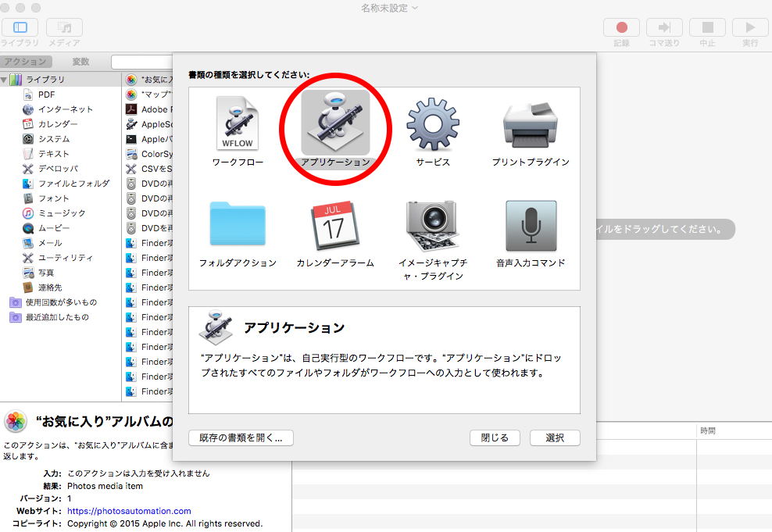Screen dimensions: 772x532
Task: Open an existing document with 既存の書類を開く
Action: click(241, 437)
